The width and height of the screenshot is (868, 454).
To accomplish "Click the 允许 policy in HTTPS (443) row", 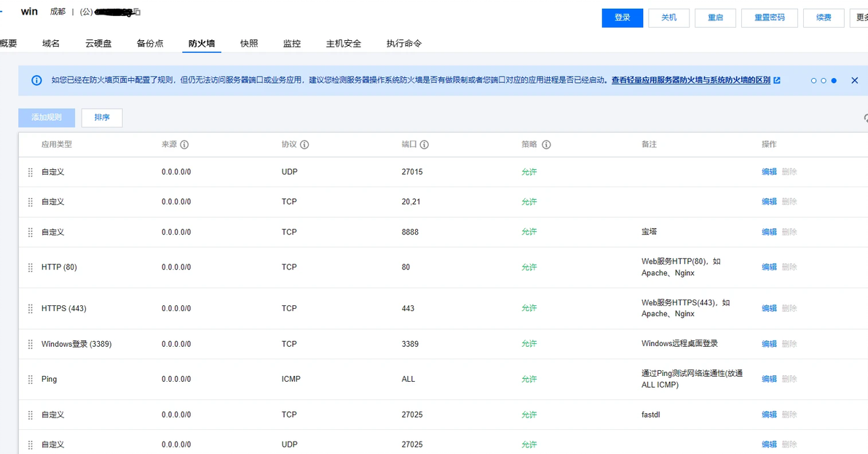I will (529, 308).
